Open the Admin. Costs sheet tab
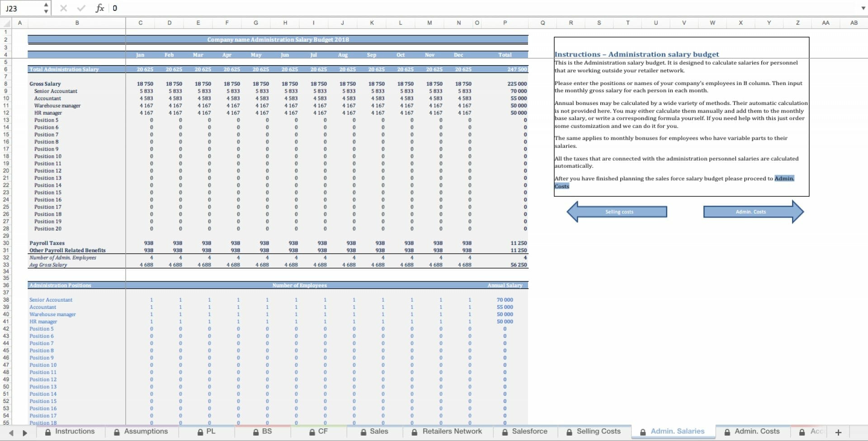Screen dimensions: 868x441 pyautogui.click(x=753, y=432)
